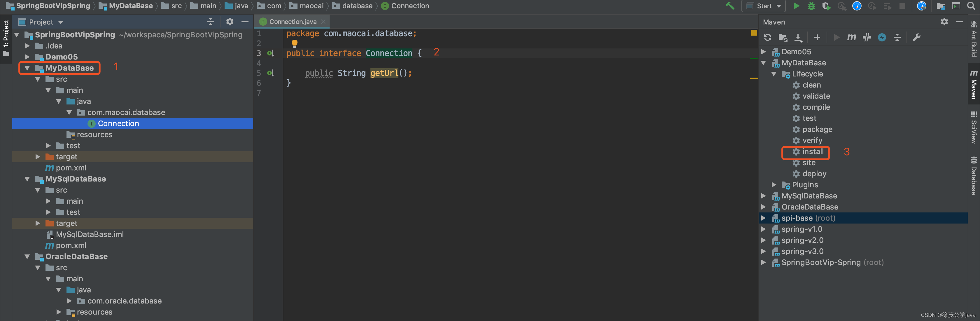This screenshot has width=980, height=321.
Task: Open the Ant Build side tab
Action: tap(974, 39)
